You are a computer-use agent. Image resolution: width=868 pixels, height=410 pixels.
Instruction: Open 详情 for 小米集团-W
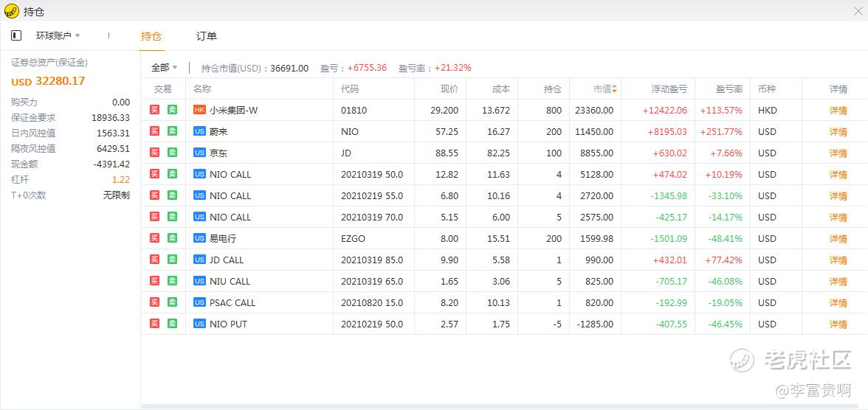pos(838,110)
